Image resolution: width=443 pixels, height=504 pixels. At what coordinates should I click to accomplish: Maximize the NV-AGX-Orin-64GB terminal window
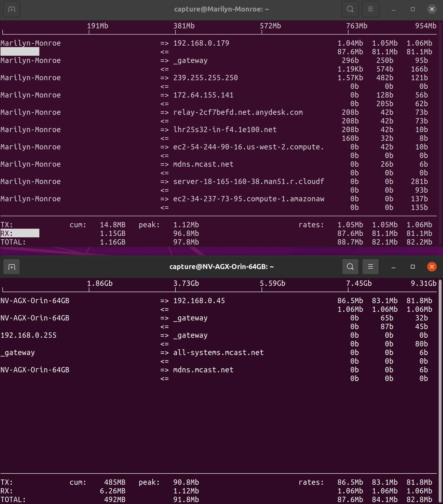[x=413, y=267]
